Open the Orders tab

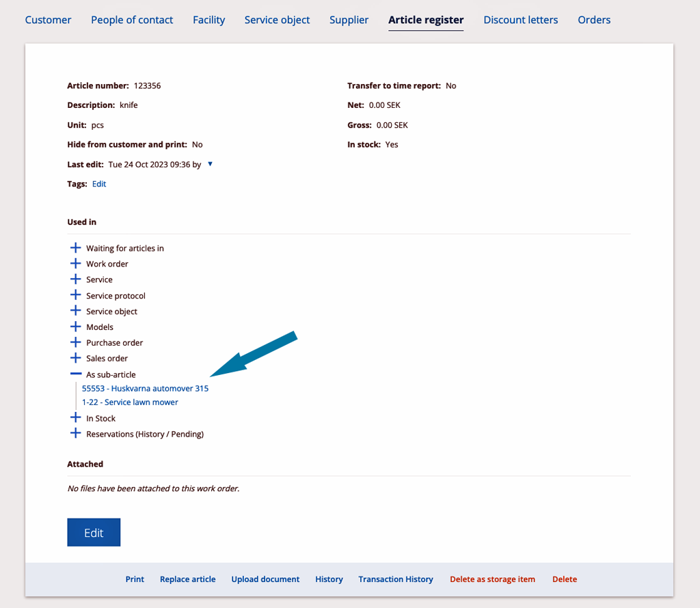(594, 20)
